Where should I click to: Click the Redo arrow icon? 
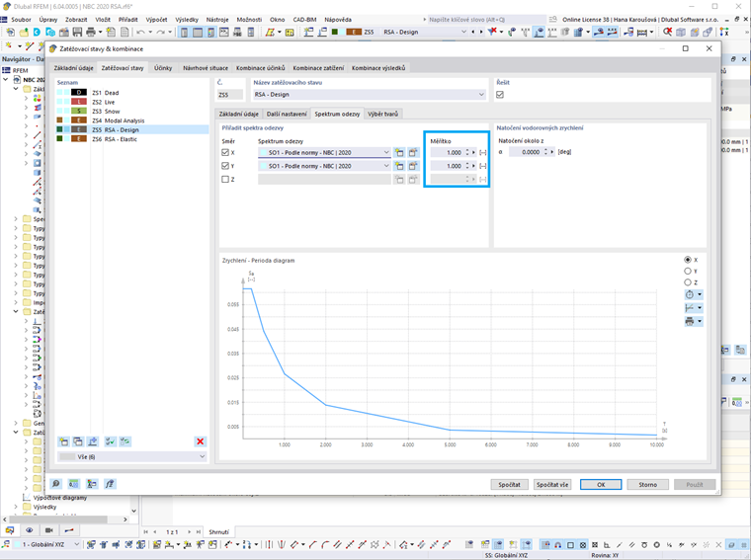click(160, 32)
